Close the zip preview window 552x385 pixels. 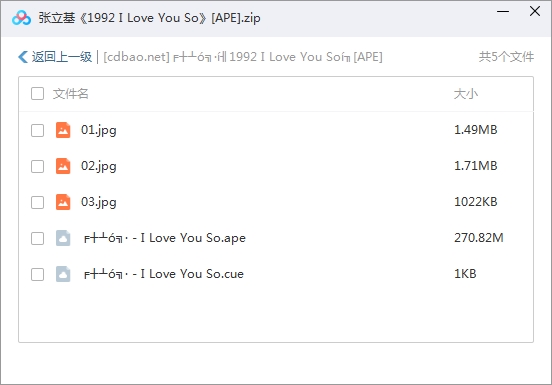535,11
